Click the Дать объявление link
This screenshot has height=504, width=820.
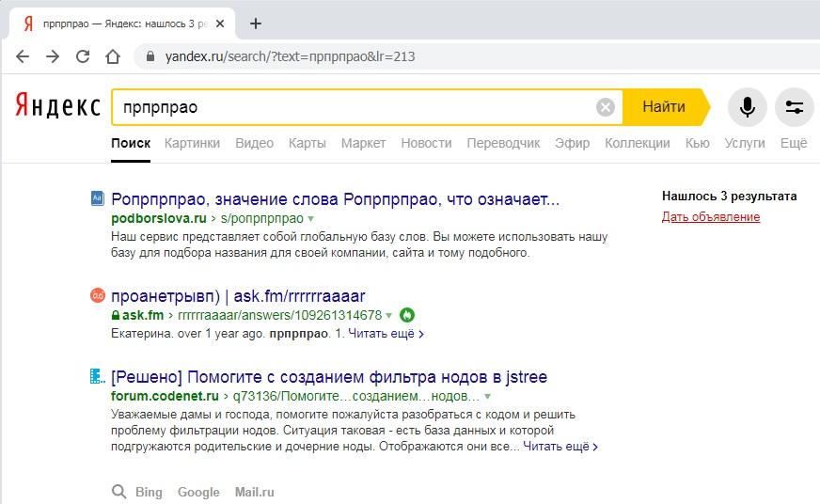711,217
